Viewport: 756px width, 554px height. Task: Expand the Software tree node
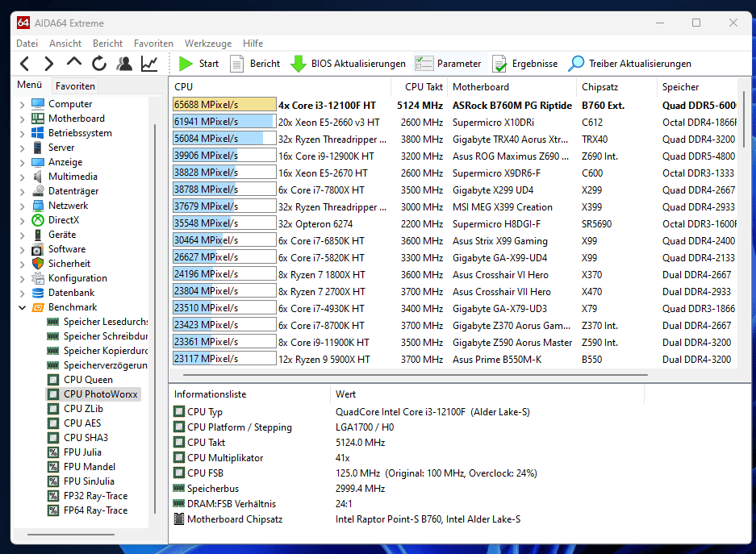click(x=22, y=249)
